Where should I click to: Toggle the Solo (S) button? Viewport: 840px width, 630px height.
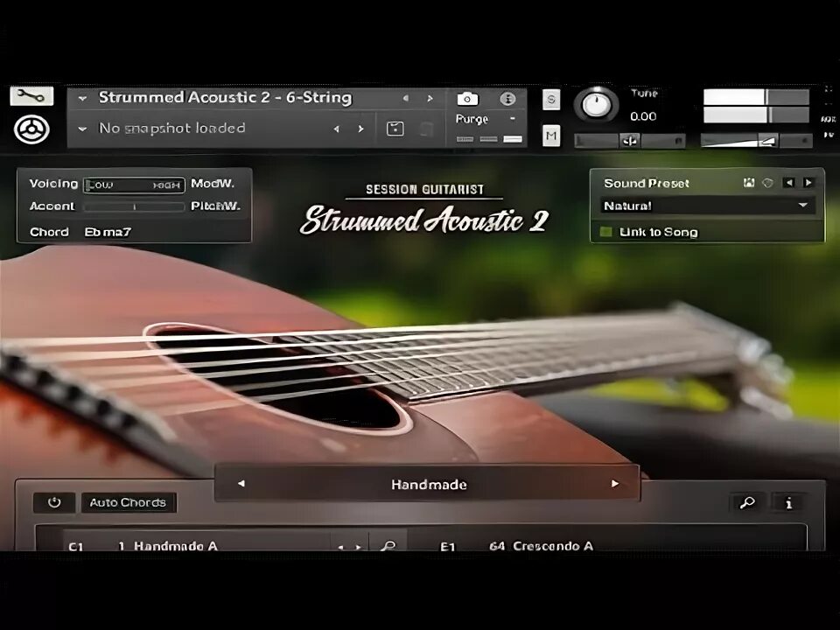[x=551, y=100]
